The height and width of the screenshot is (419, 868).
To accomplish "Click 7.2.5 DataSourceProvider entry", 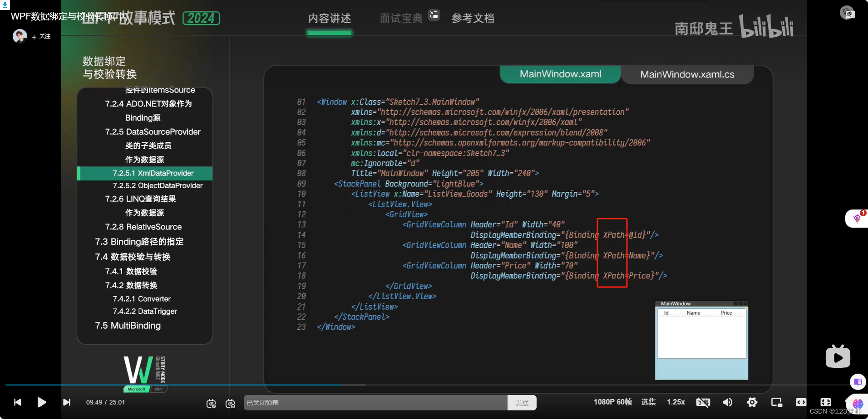I will pyautogui.click(x=153, y=132).
